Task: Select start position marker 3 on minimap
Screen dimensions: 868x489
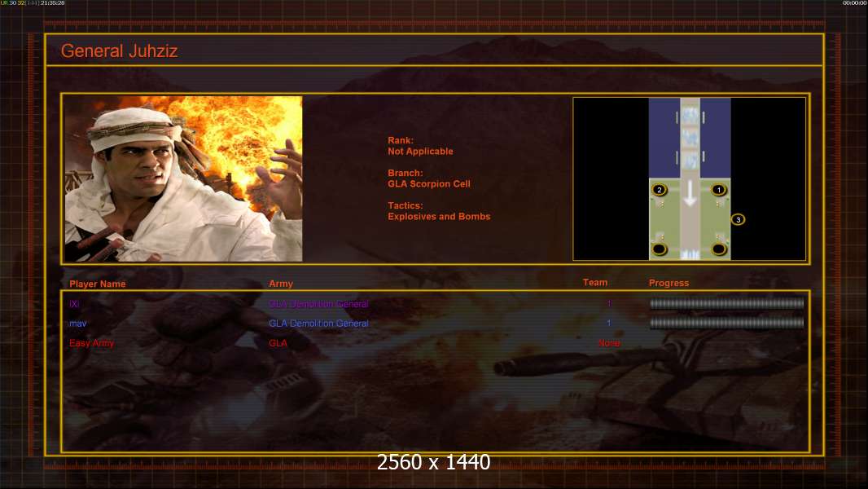Action: point(738,220)
